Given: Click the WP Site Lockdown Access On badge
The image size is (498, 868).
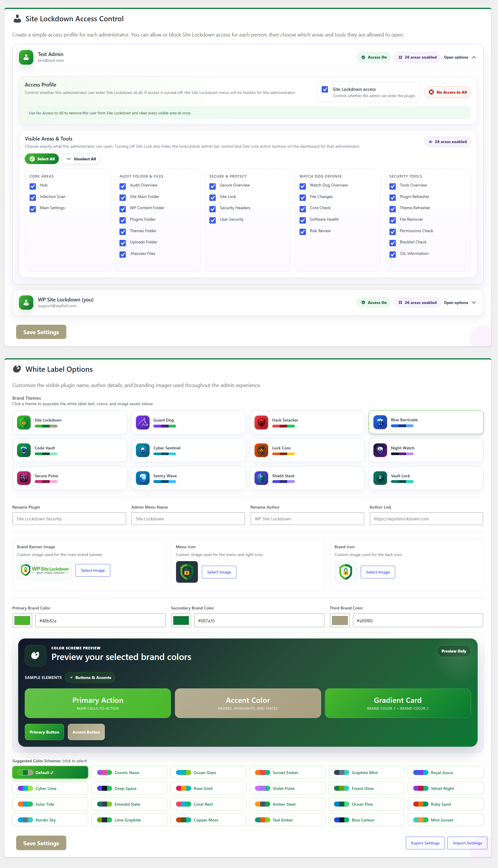Looking at the screenshot, I should point(374,303).
